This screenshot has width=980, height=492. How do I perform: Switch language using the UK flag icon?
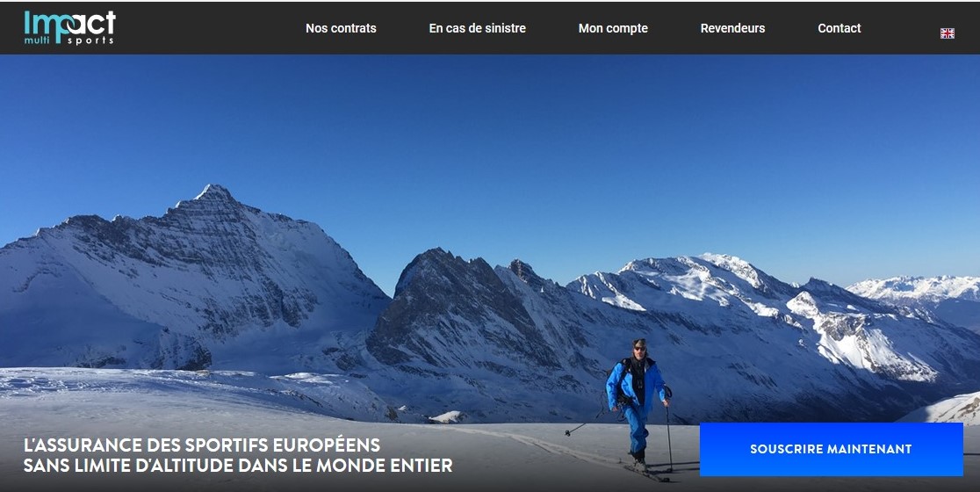coord(947,33)
